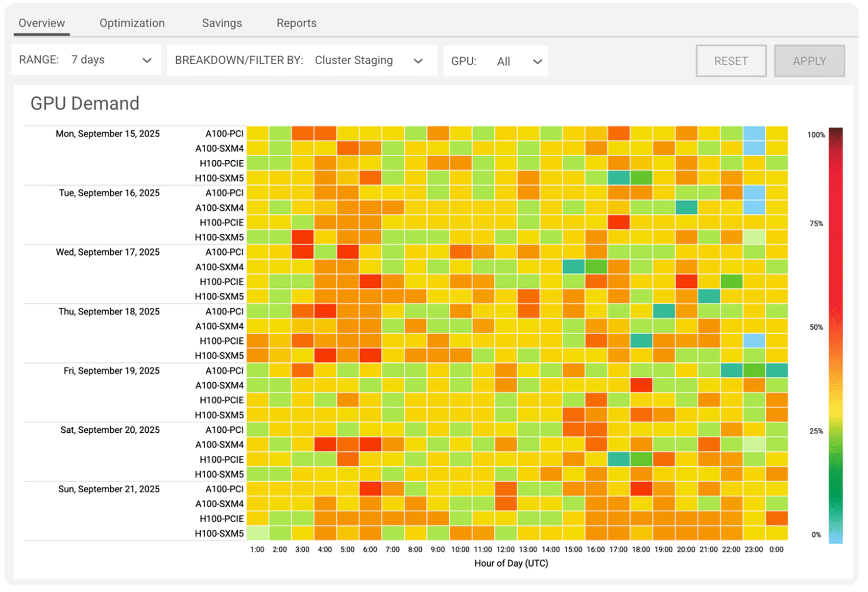Open the GPU All filter dropdown
868x592 pixels.
[x=495, y=61]
